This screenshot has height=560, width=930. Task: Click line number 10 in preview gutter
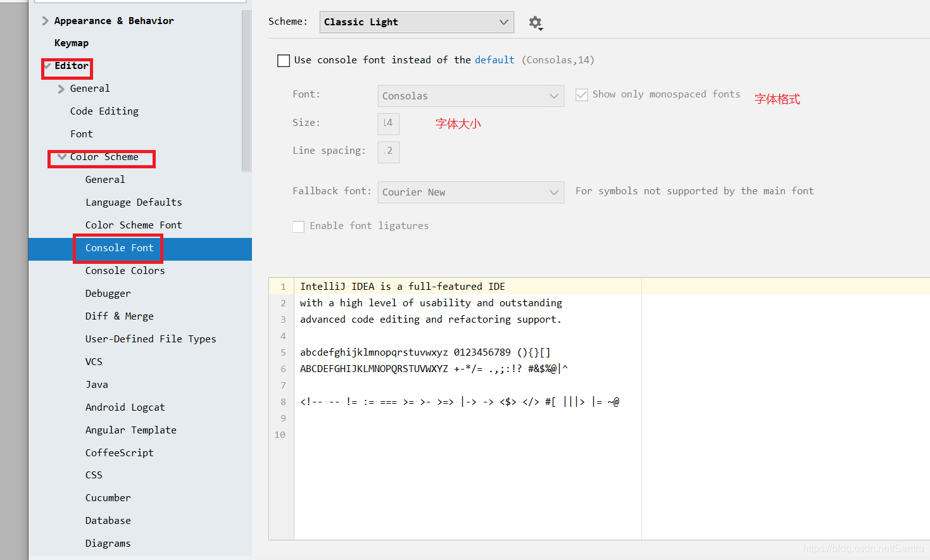(280, 435)
